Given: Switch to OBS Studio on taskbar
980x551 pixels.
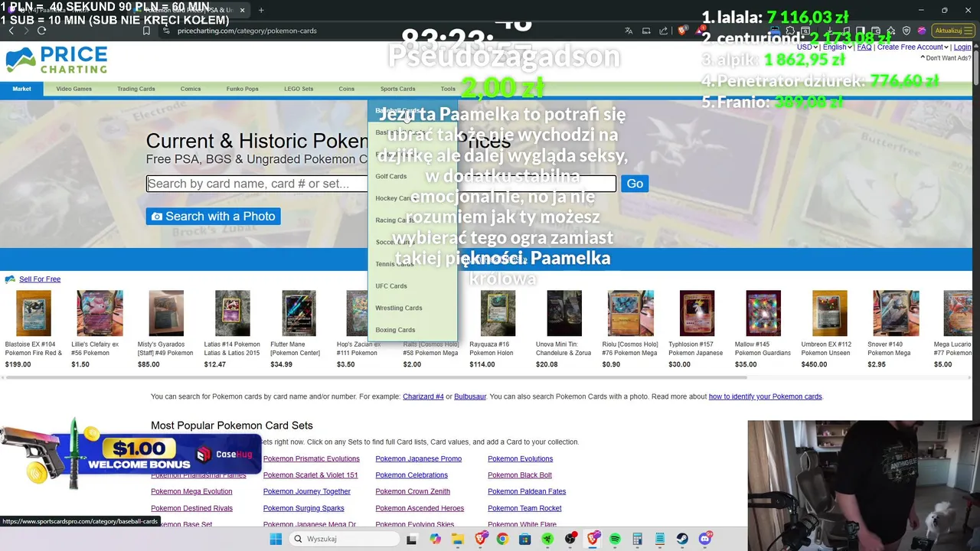Looking at the screenshot, I should [x=570, y=539].
